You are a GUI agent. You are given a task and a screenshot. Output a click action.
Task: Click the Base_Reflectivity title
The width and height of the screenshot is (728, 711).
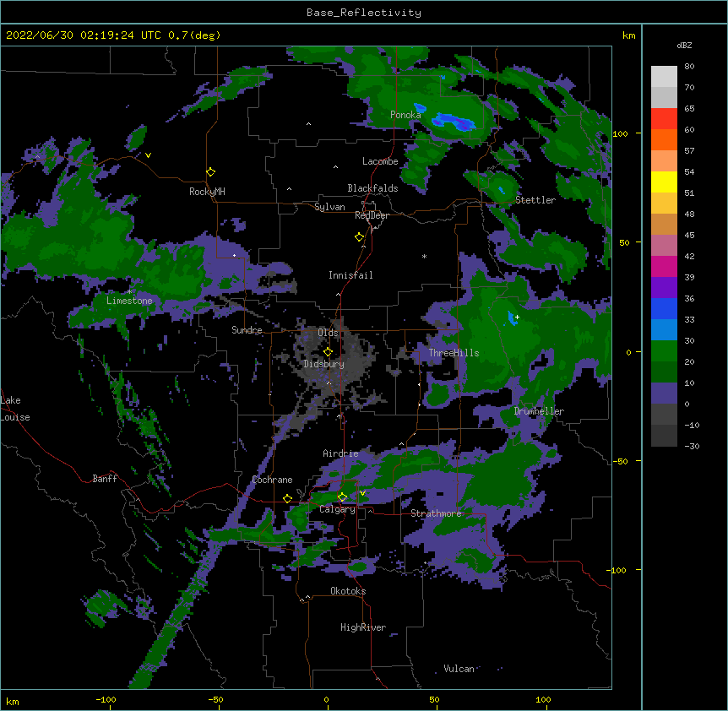[x=364, y=13]
